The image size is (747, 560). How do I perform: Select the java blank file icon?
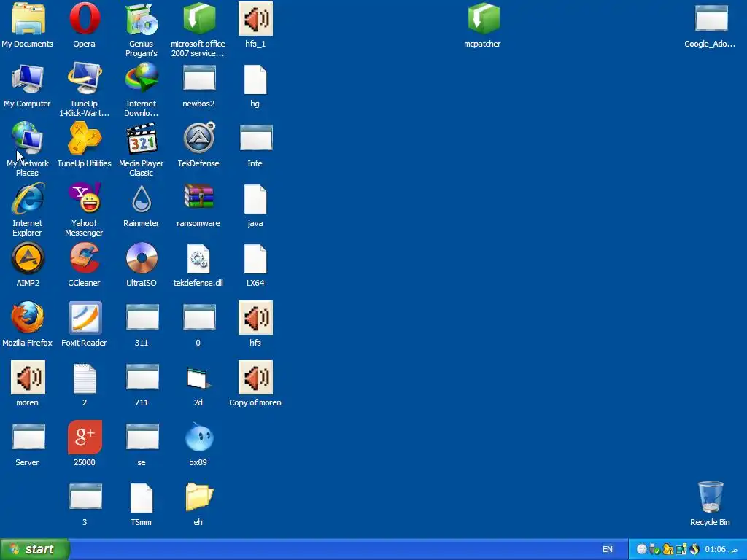tap(255, 199)
